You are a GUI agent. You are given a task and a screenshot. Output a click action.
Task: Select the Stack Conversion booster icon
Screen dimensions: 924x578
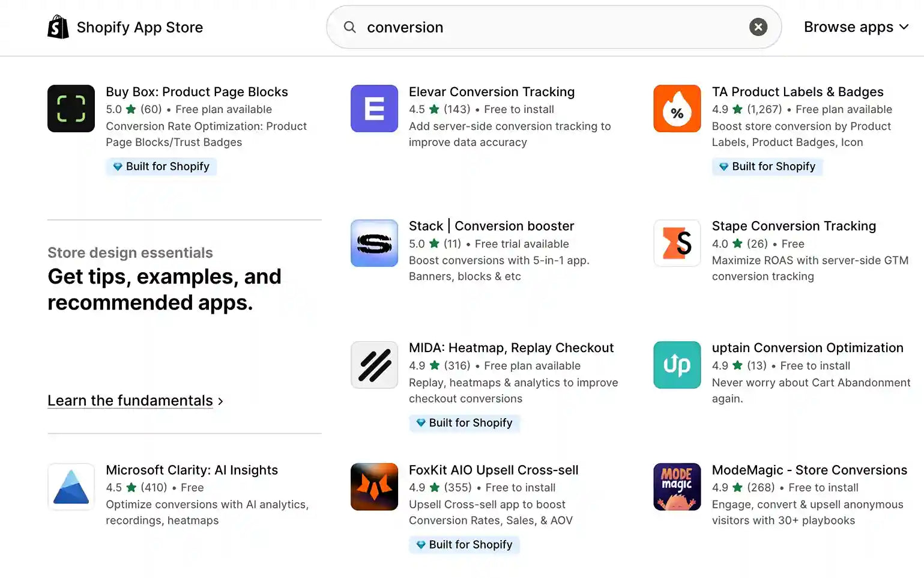(374, 243)
